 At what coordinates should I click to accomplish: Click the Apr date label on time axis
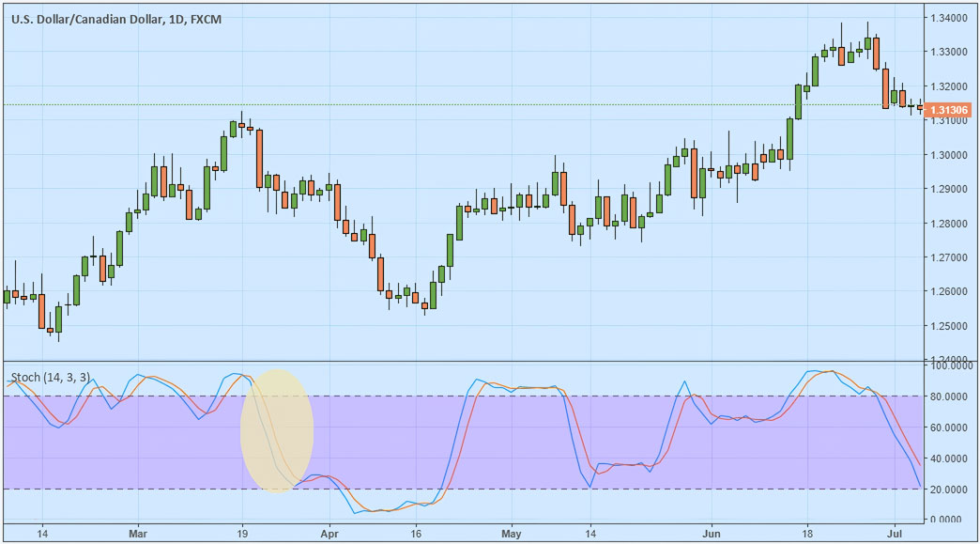(x=329, y=534)
